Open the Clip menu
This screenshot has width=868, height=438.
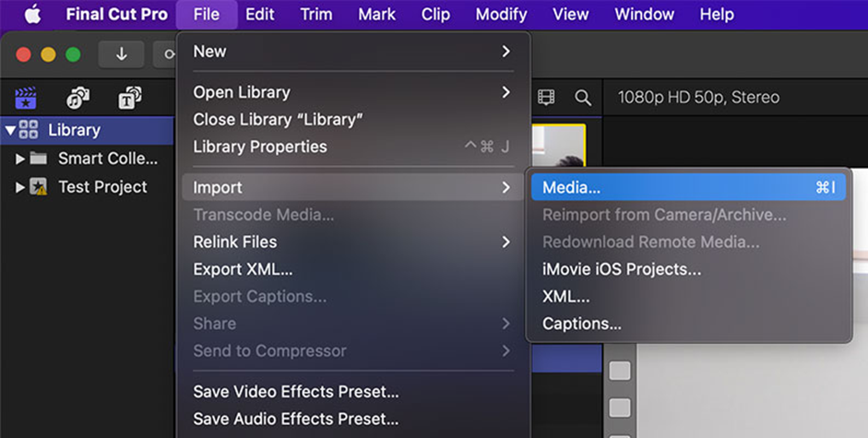435,15
